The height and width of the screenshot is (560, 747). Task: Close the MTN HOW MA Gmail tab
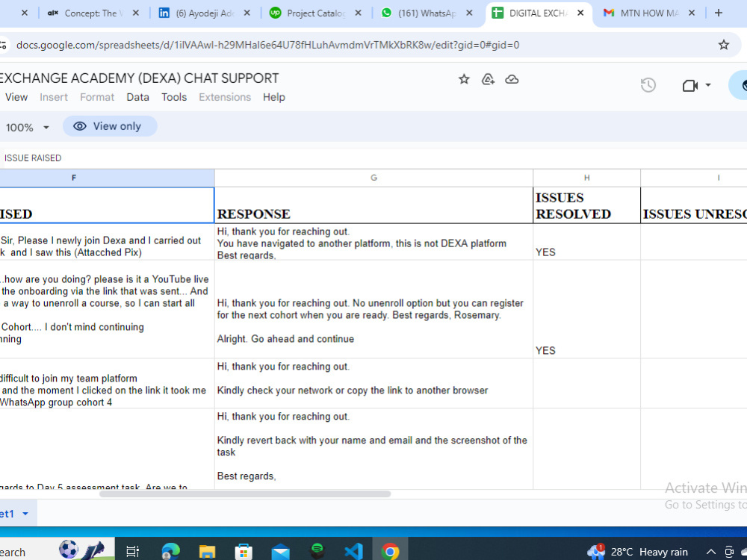pyautogui.click(x=692, y=13)
